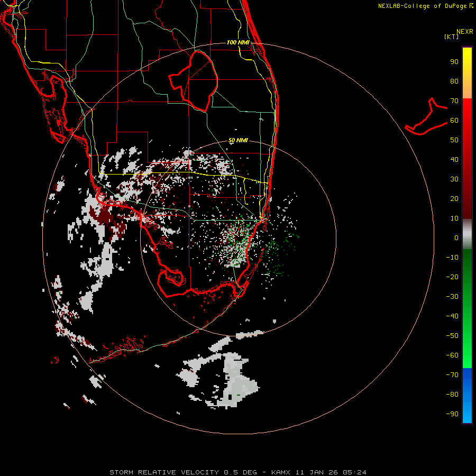
Task: Click the positive 70 scale value
Action: [x=454, y=101]
